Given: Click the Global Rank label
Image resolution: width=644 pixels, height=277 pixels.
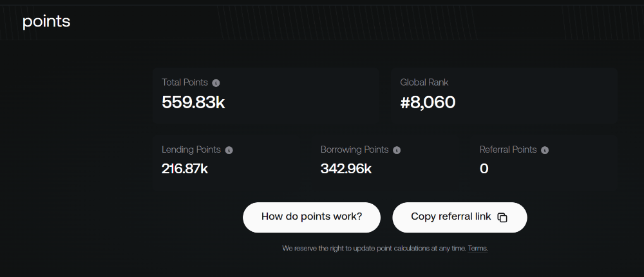Looking at the screenshot, I should pyautogui.click(x=424, y=82).
